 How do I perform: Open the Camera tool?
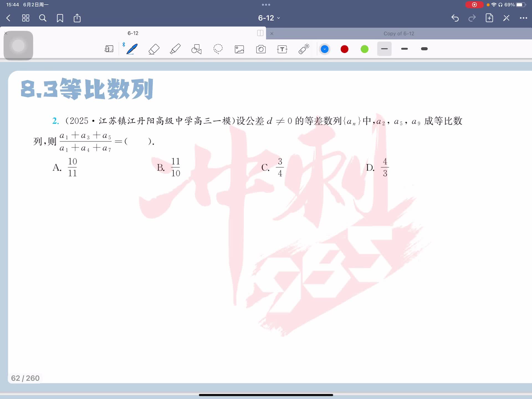[261, 49]
